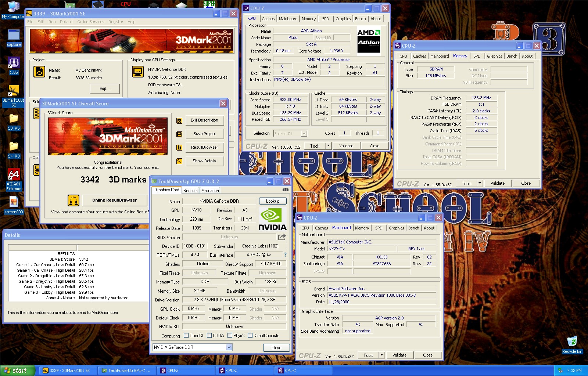Launch AIDA64 Extreme desktop icon
The width and height of the screenshot is (588, 376).
[x=14, y=180]
